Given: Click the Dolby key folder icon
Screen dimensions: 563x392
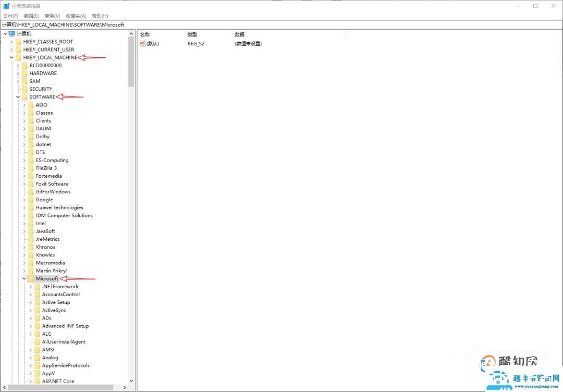Looking at the screenshot, I should (31, 136).
